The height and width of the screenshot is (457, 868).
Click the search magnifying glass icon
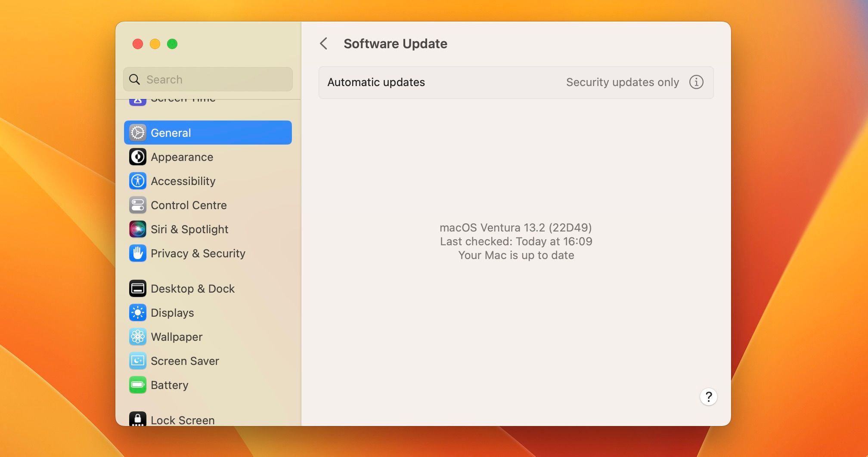135,80
